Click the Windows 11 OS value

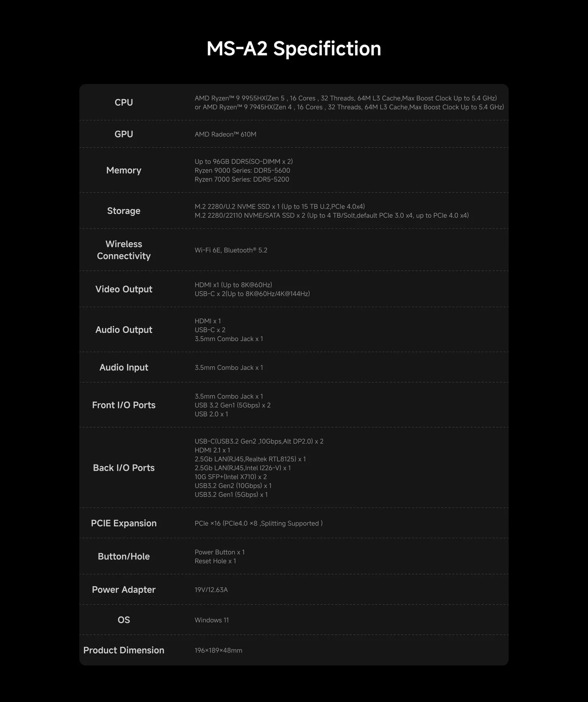(x=212, y=620)
